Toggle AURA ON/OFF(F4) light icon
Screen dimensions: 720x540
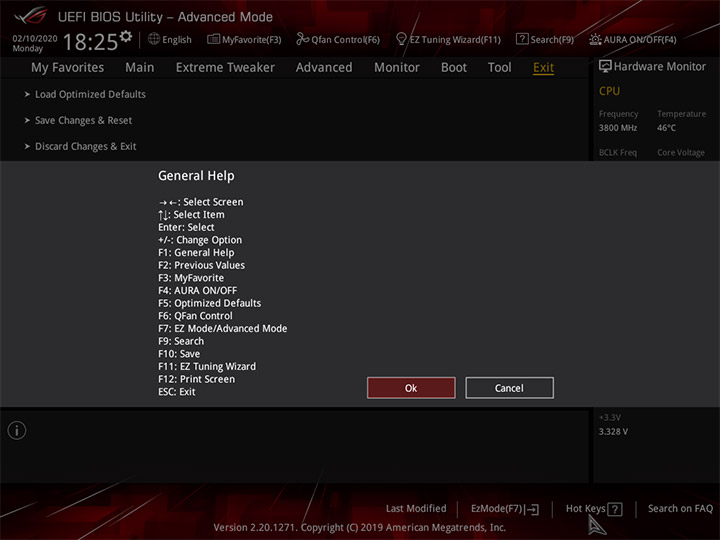pyautogui.click(x=595, y=39)
